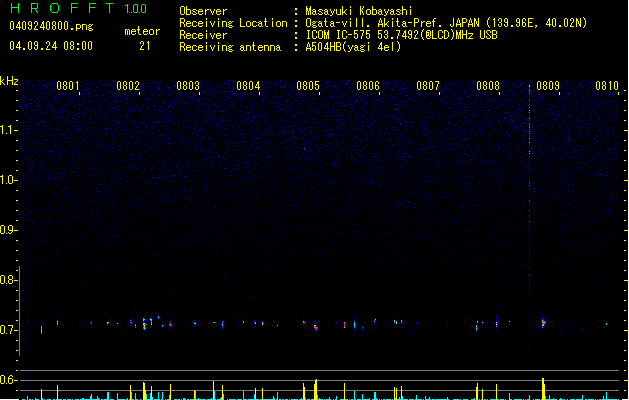Click the A504HB(yagi 4el) antenna text
Image resolution: width=629 pixels, height=400 pixels.
pyautogui.click(x=353, y=47)
